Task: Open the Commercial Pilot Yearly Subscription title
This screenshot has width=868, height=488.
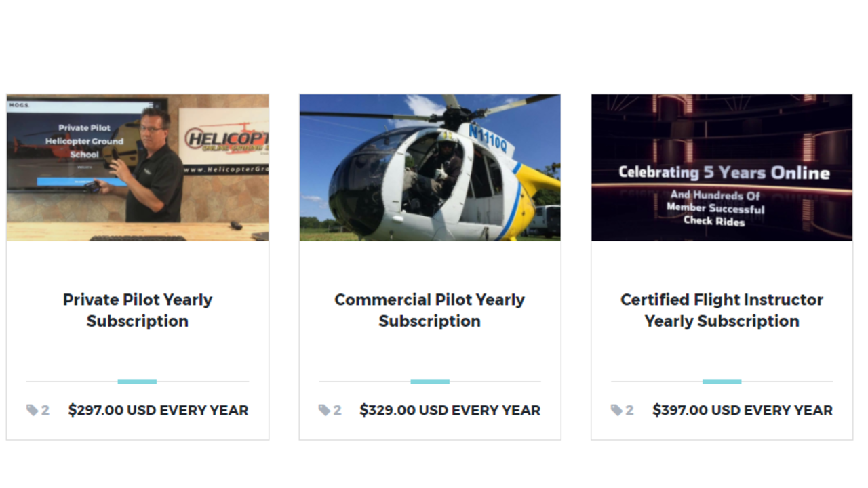Action: pos(430,310)
